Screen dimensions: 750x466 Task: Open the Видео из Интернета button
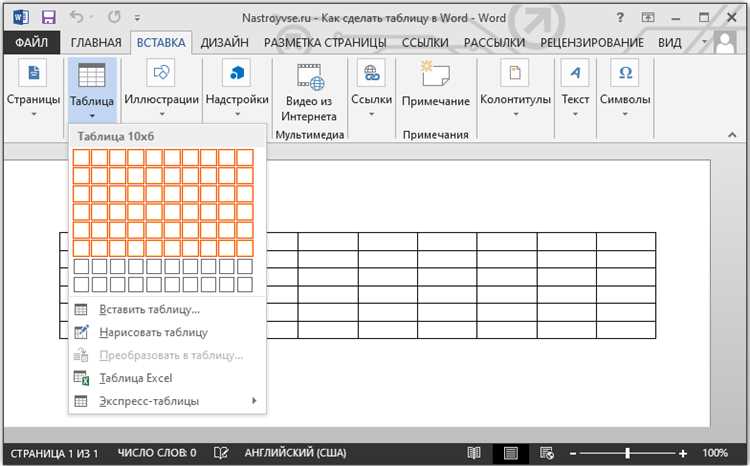tap(310, 92)
